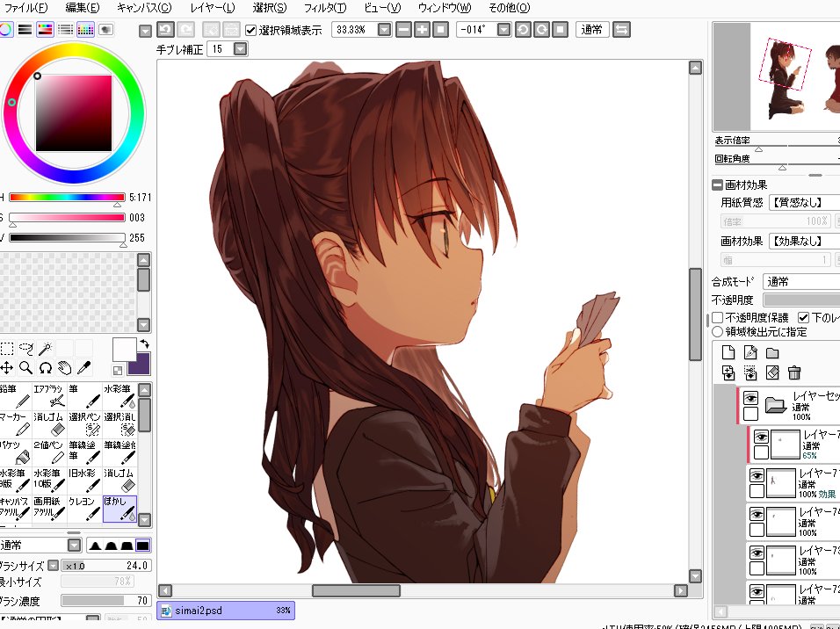This screenshot has width=840, height=629.
Task: Open the フィルタ(T) menu
Action: tap(324, 8)
